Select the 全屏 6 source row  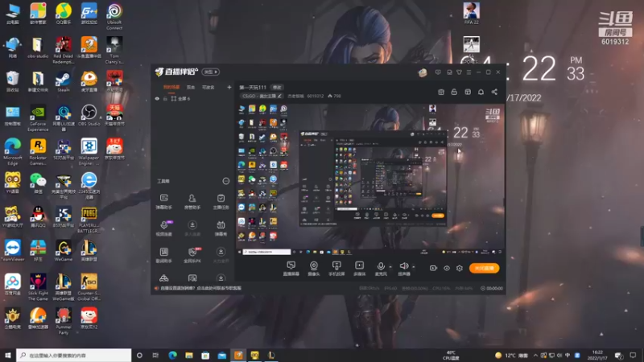pos(192,98)
